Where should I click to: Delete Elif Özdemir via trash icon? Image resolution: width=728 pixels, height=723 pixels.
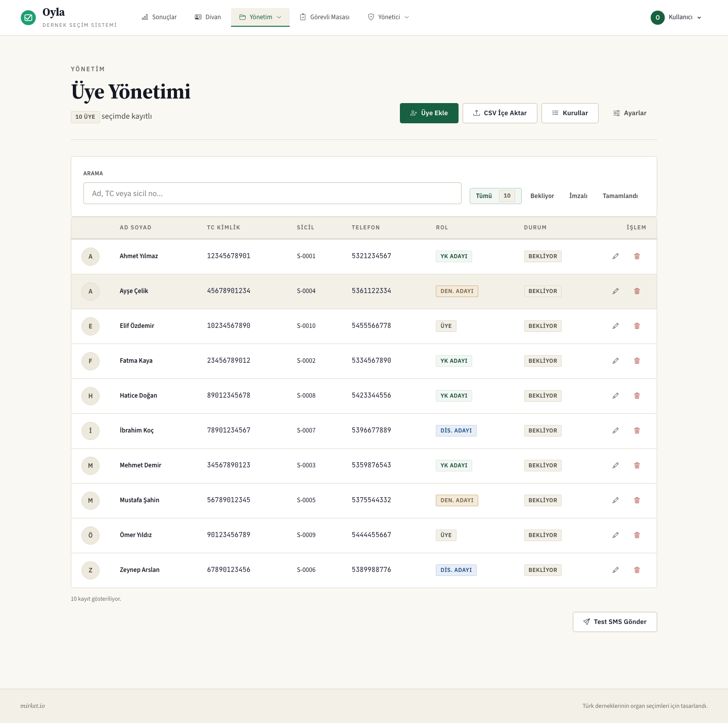(x=637, y=326)
